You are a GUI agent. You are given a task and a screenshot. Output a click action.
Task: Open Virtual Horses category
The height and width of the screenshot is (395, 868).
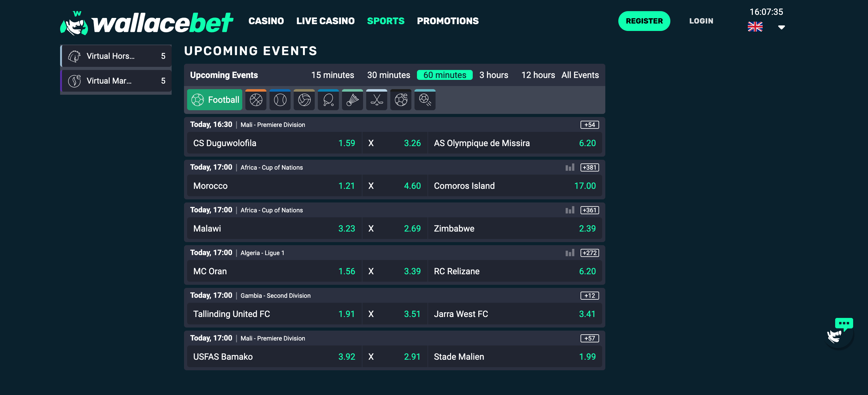(x=116, y=56)
